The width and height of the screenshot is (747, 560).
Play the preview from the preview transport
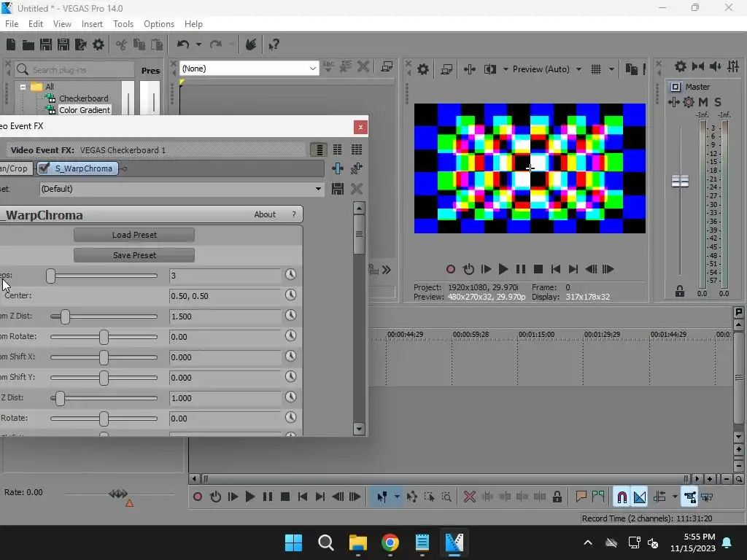503,269
